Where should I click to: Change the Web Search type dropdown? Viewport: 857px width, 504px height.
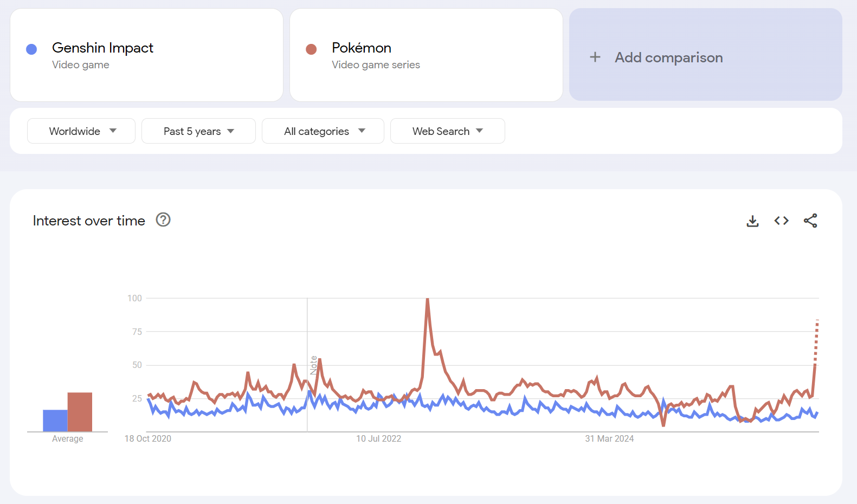[x=448, y=131]
